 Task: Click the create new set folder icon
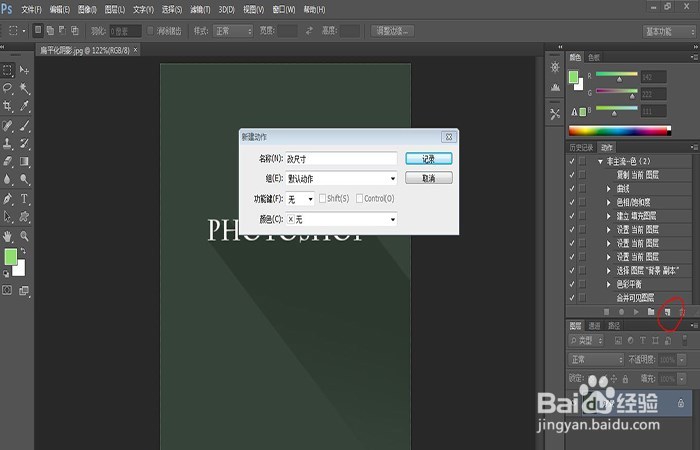tap(651, 312)
